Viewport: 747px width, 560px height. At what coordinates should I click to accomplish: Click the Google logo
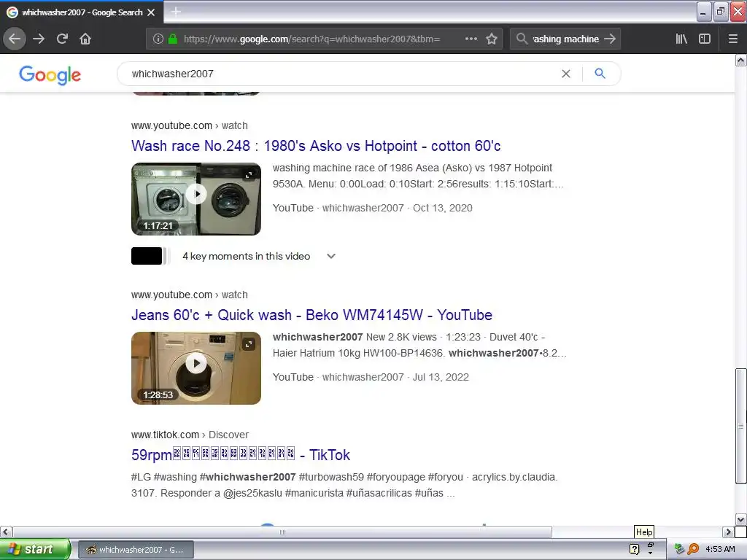point(50,75)
